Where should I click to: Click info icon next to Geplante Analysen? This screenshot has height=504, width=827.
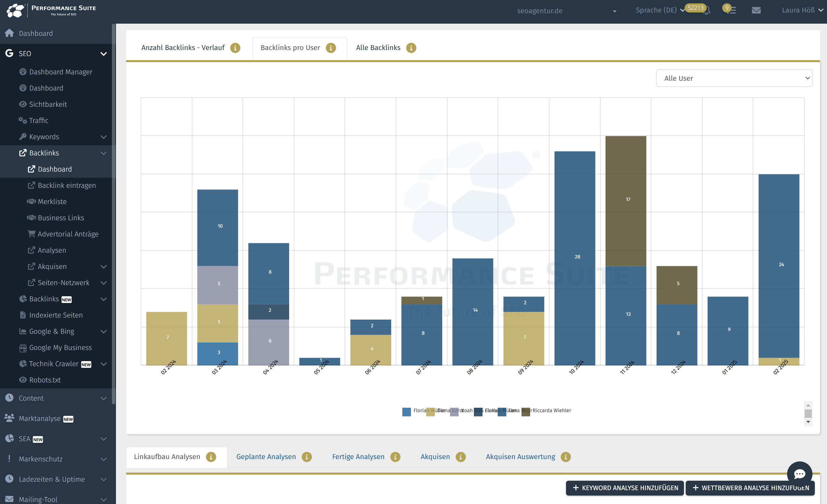[x=307, y=457]
